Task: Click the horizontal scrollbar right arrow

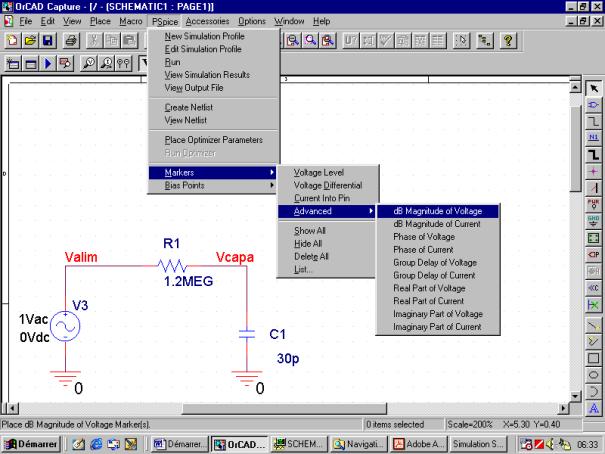Action: tap(564, 408)
